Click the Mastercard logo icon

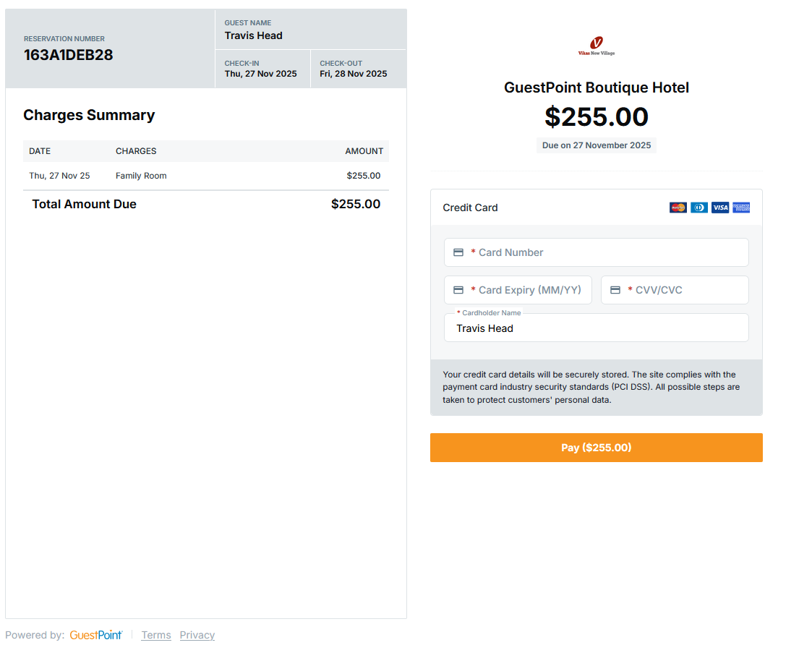point(678,208)
